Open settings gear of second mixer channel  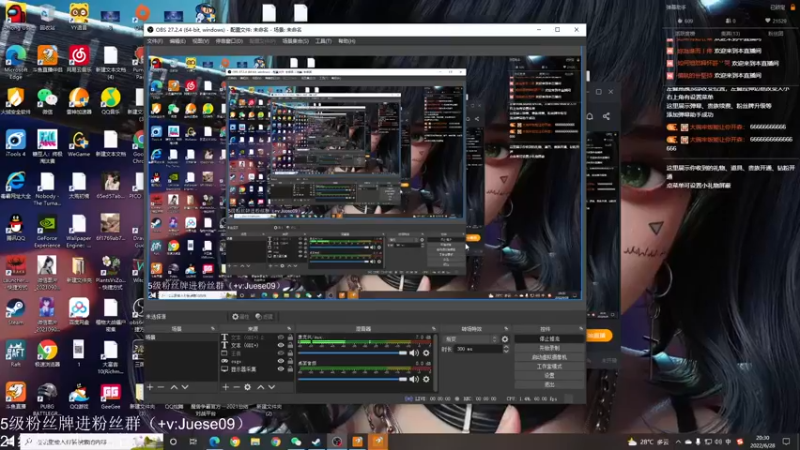pyautogui.click(x=426, y=379)
